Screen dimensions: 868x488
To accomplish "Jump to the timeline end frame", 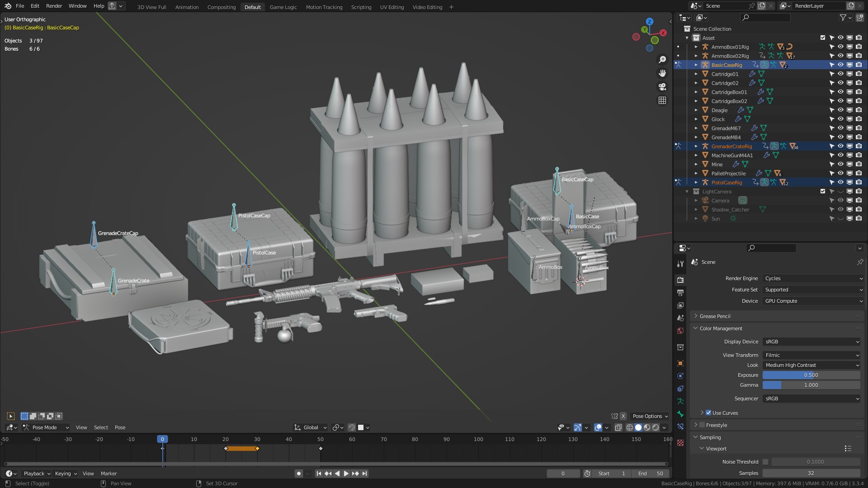I will point(365,474).
